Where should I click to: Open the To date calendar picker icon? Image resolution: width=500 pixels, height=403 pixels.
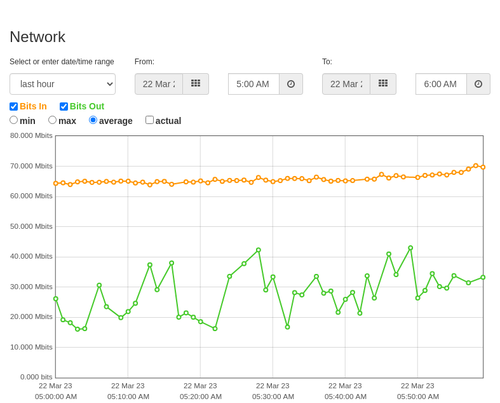click(383, 84)
